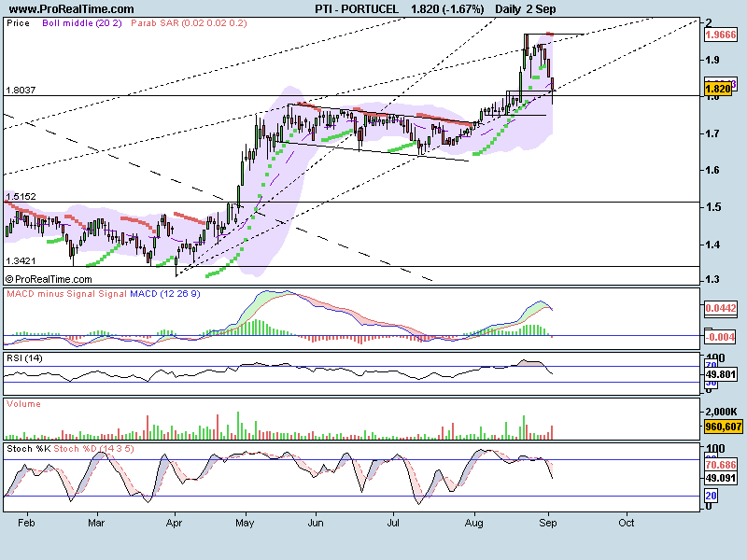Click the RSI (14) indicator label
The height and width of the screenshot is (560, 747).
(x=24, y=358)
